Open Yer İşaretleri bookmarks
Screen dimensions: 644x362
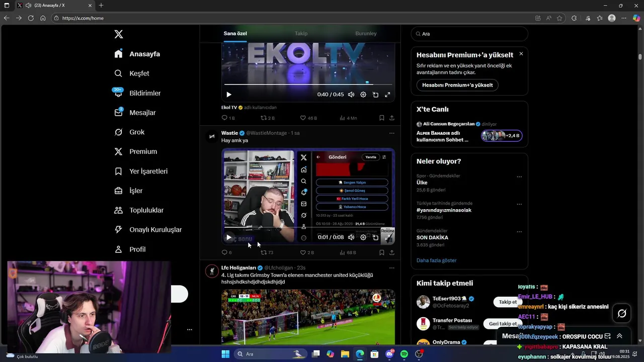coord(141,171)
